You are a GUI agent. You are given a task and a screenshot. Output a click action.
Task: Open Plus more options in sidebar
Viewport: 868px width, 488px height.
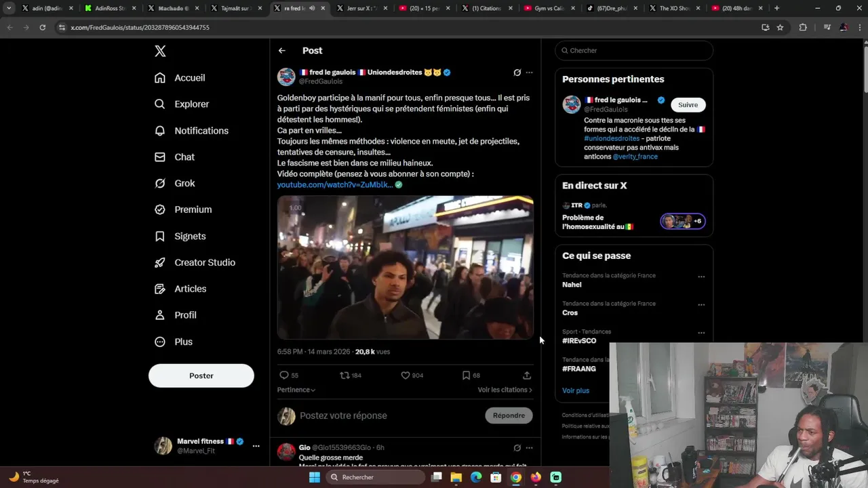174,342
